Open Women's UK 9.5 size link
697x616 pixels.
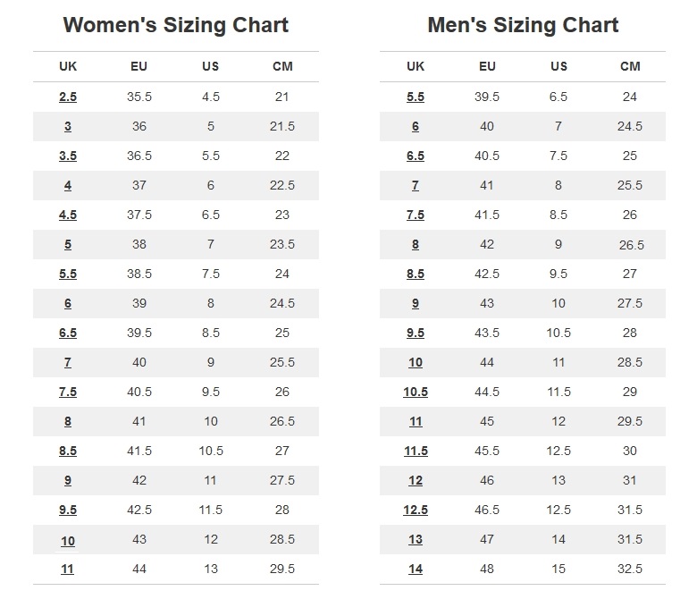click(x=68, y=510)
